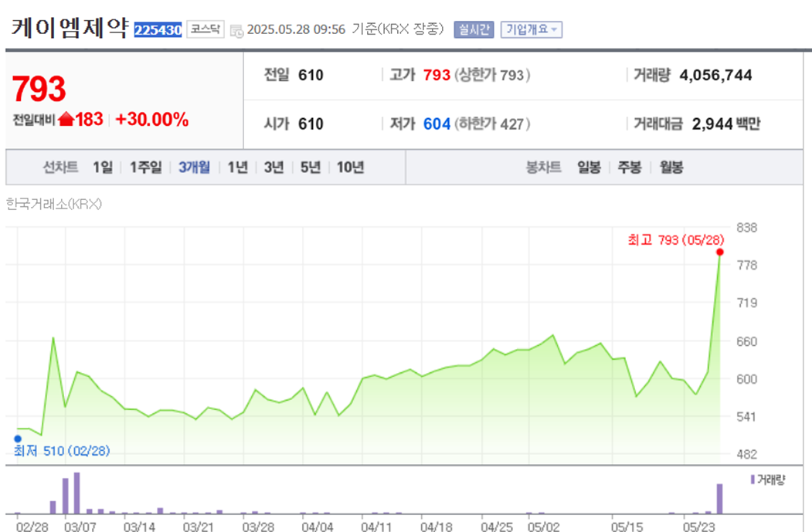Click the 시가 value 610
This screenshot has height=532, width=812.
click(311, 124)
